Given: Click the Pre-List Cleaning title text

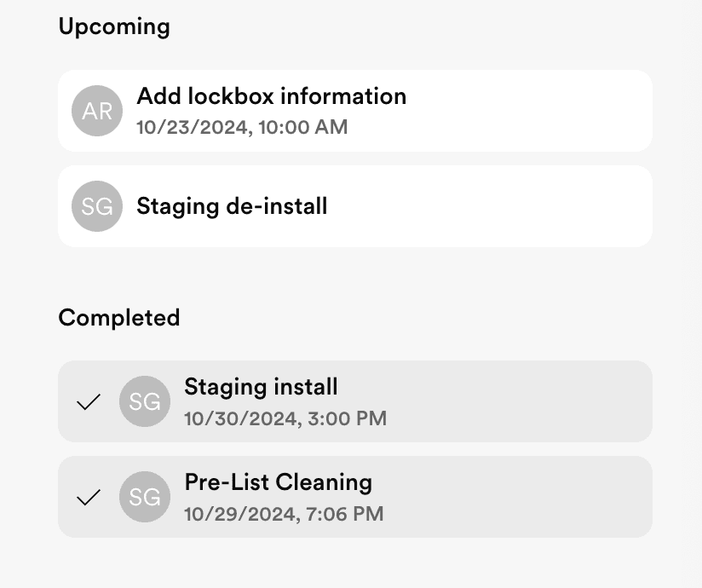Looking at the screenshot, I should (x=278, y=482).
